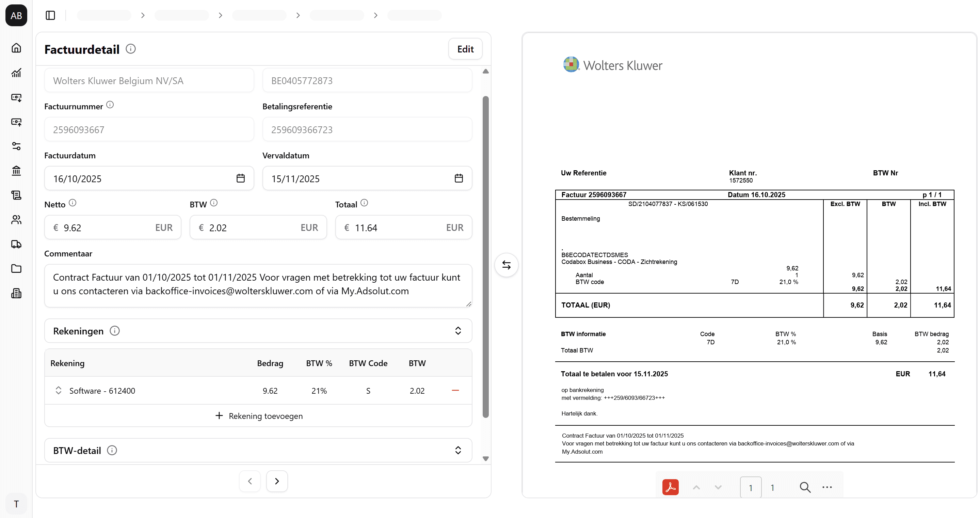
Task: Go to the next PDF page arrow
Action: (x=718, y=488)
